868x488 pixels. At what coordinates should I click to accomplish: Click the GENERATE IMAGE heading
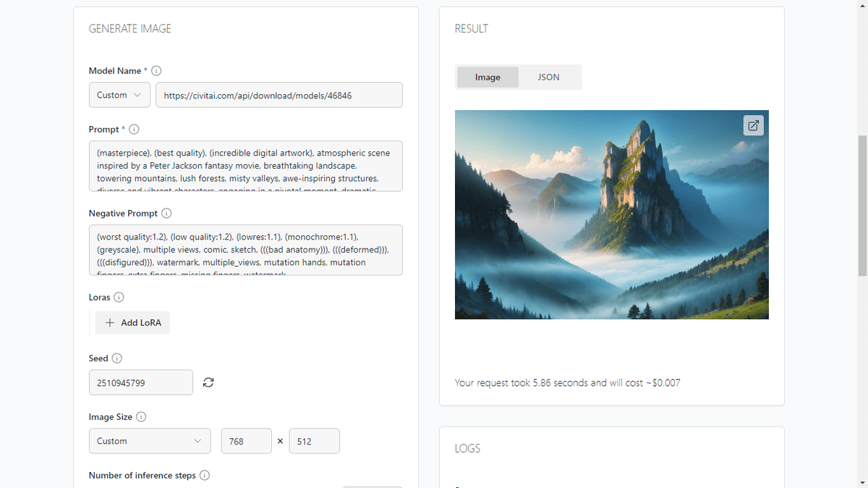click(x=130, y=29)
